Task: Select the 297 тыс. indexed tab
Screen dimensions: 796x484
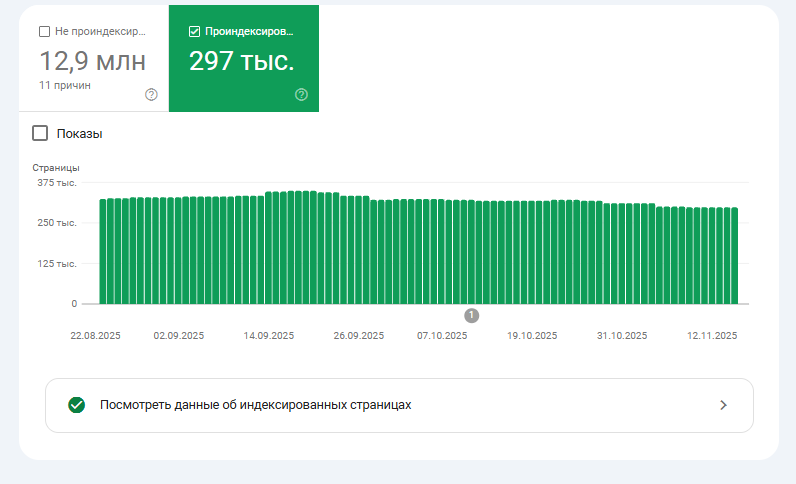Action: pyautogui.click(x=244, y=58)
